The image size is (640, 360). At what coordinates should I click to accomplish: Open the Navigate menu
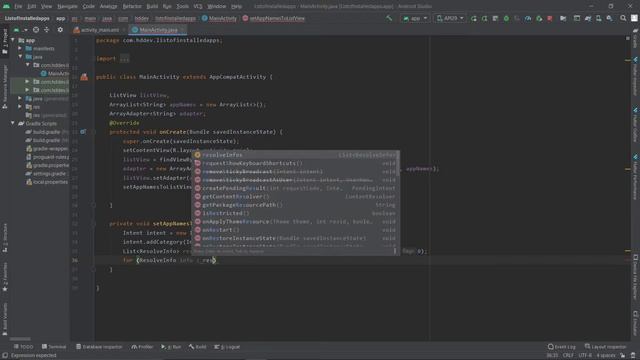coord(67,6)
